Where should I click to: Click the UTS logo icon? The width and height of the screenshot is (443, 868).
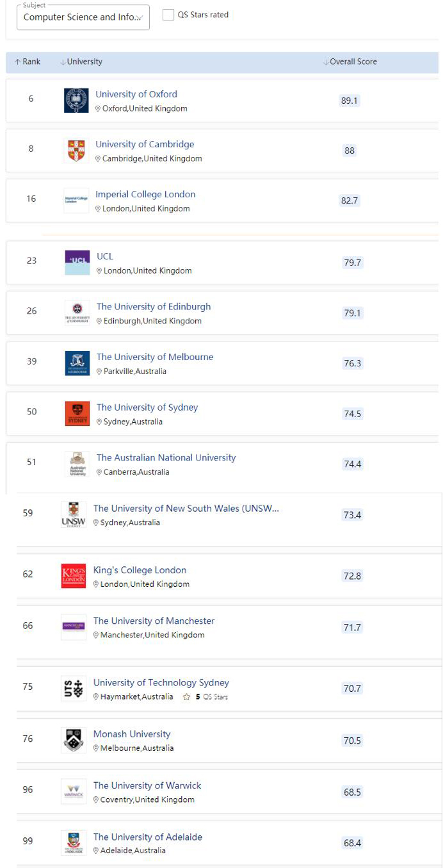coord(74,689)
